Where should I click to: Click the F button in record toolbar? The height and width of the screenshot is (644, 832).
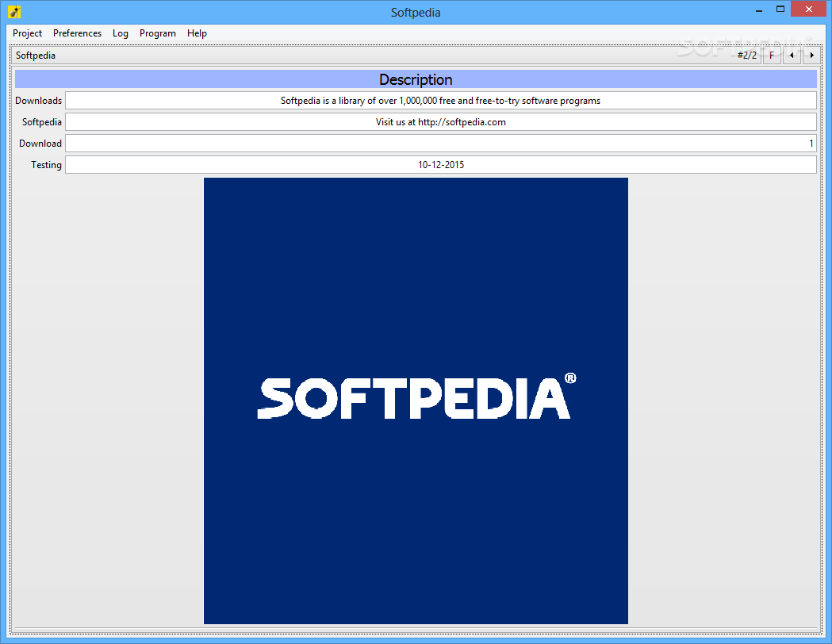(x=772, y=56)
